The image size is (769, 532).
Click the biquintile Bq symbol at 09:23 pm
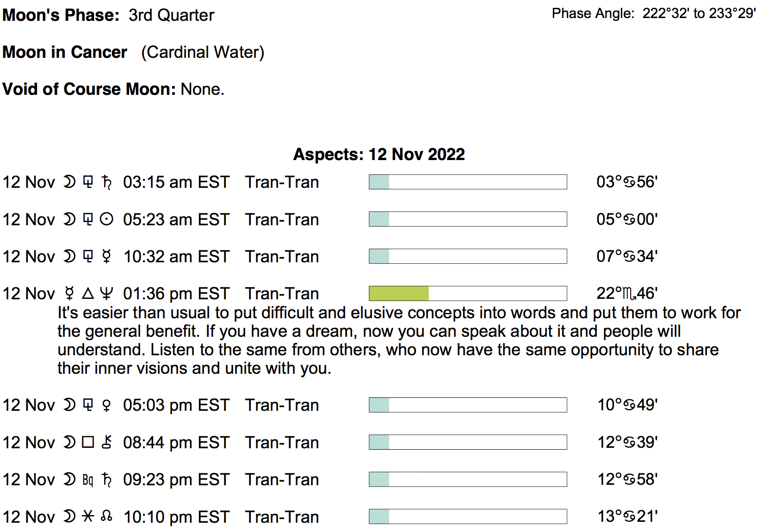pyautogui.click(x=88, y=480)
